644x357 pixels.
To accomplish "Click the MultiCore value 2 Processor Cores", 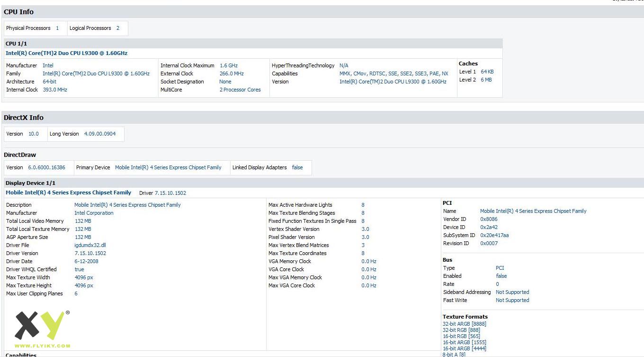I will point(240,90).
